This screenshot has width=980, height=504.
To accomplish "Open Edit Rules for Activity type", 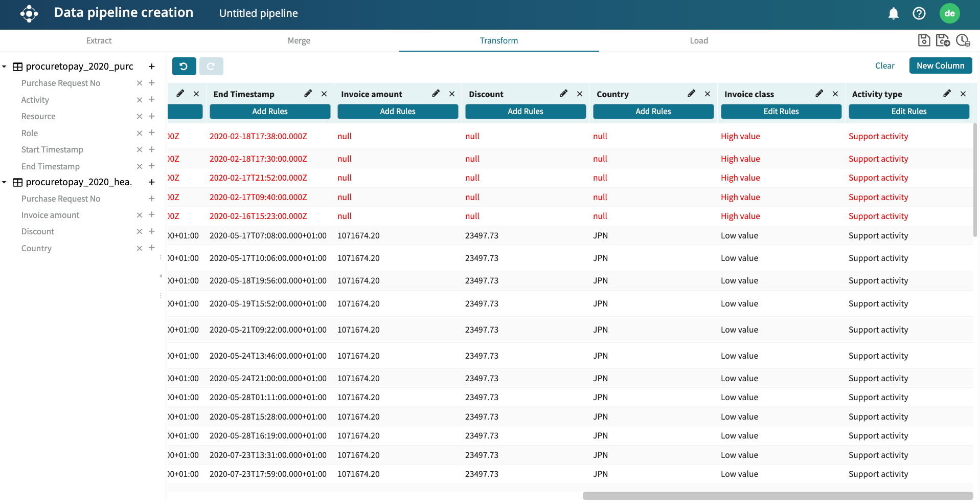I will (908, 112).
